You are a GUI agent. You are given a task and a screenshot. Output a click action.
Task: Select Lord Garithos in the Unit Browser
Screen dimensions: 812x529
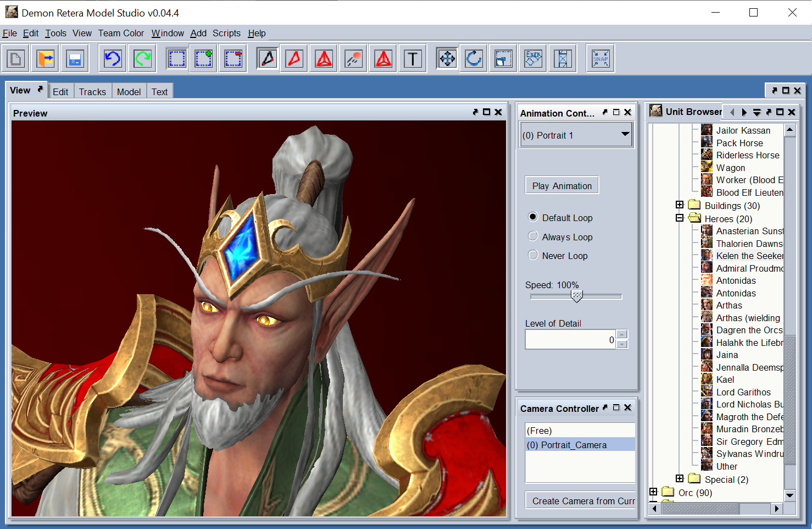click(x=743, y=392)
